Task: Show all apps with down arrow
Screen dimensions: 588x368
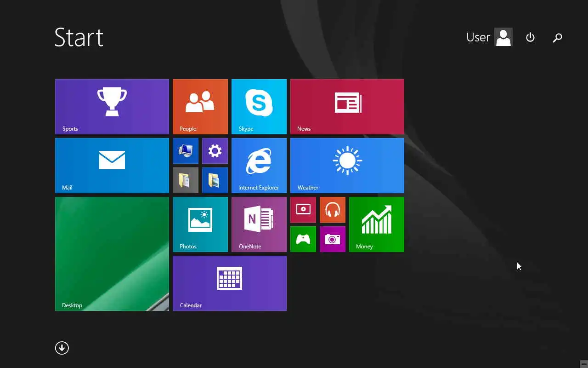Action: pyautogui.click(x=62, y=348)
